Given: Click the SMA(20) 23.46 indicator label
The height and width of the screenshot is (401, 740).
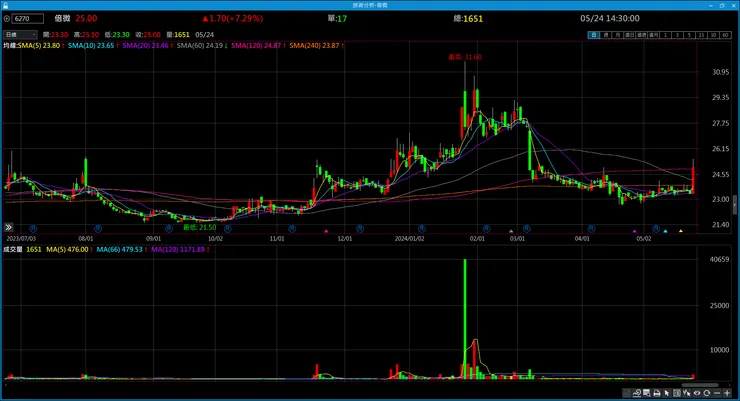Looking at the screenshot, I should click(145, 45).
